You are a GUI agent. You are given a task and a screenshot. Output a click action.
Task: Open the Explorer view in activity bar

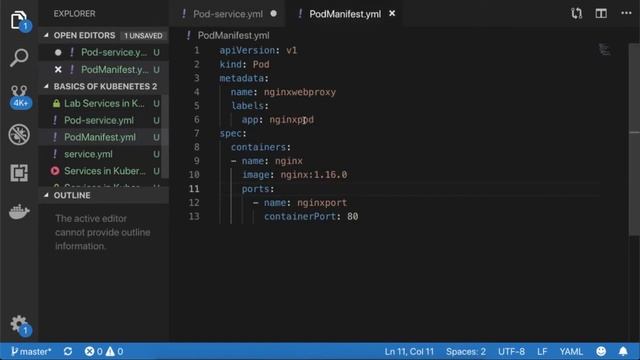click(19, 20)
